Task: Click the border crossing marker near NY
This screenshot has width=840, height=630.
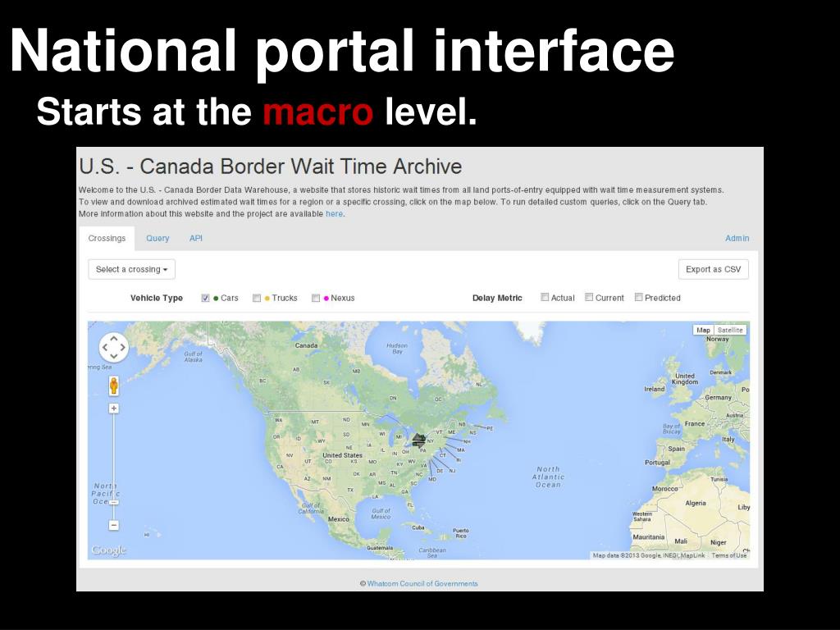Action: tap(419, 441)
